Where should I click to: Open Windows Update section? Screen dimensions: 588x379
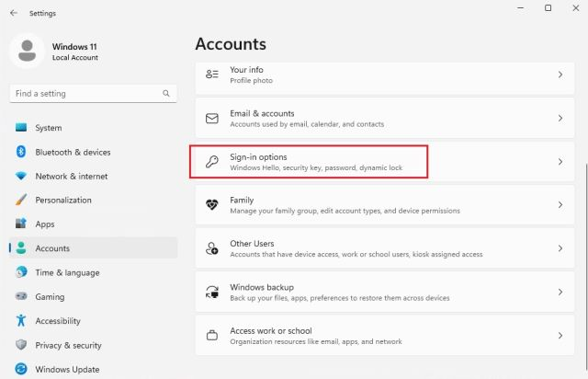click(67, 370)
